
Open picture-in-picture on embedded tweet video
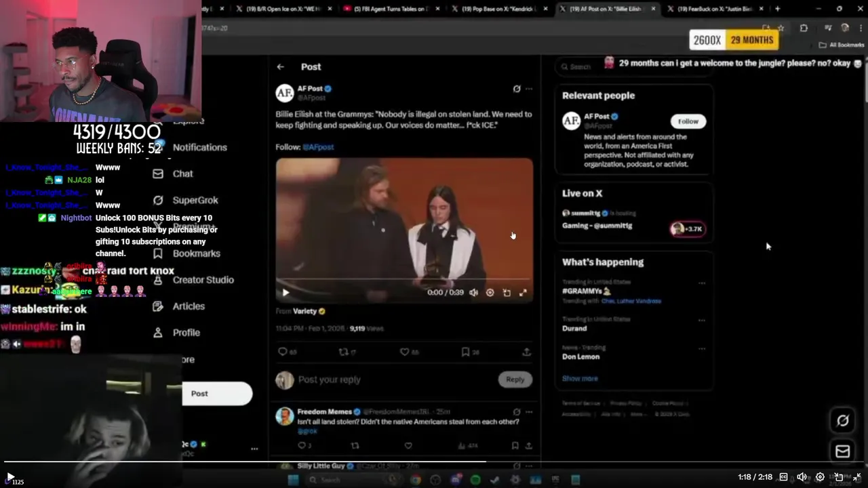507,293
